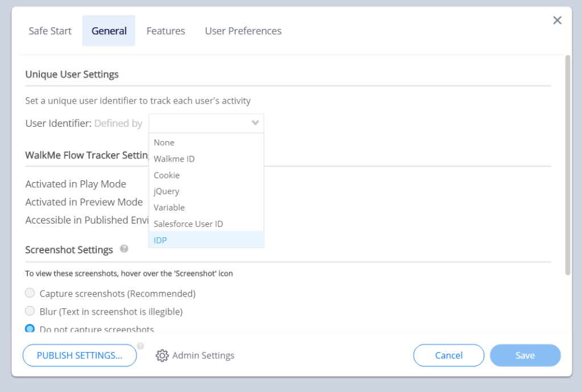The width and height of the screenshot is (582, 392).
Task: Close the settings dialog with X
Action: click(557, 20)
